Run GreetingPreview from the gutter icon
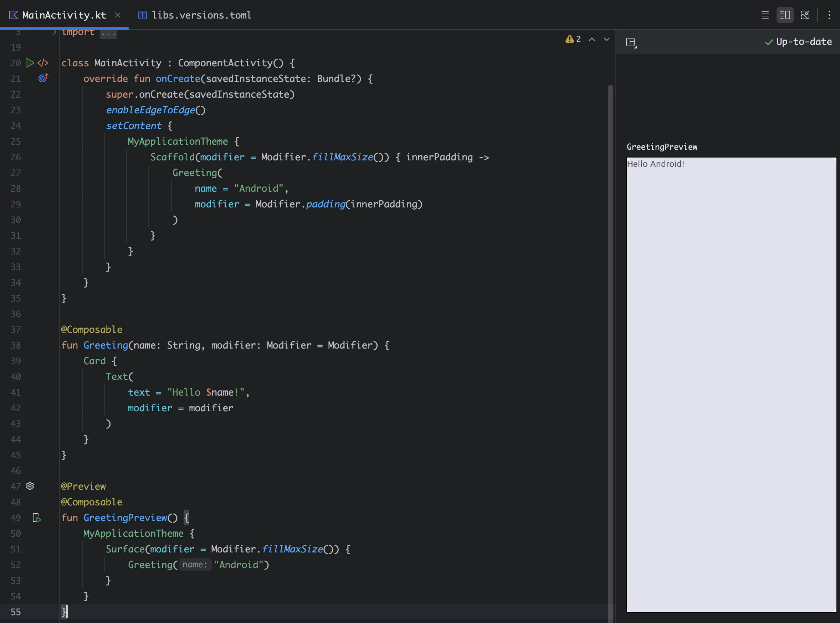Screen dimensions: 840x623 36,518
